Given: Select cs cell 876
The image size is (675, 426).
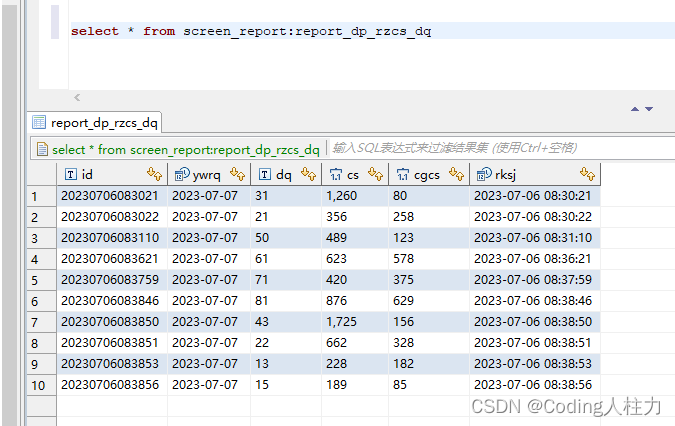Looking at the screenshot, I should click(355, 301).
